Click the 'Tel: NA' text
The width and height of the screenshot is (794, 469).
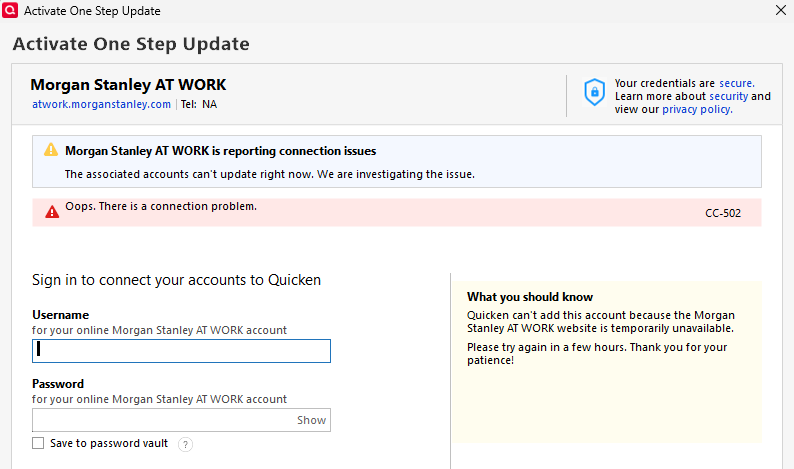coord(199,104)
